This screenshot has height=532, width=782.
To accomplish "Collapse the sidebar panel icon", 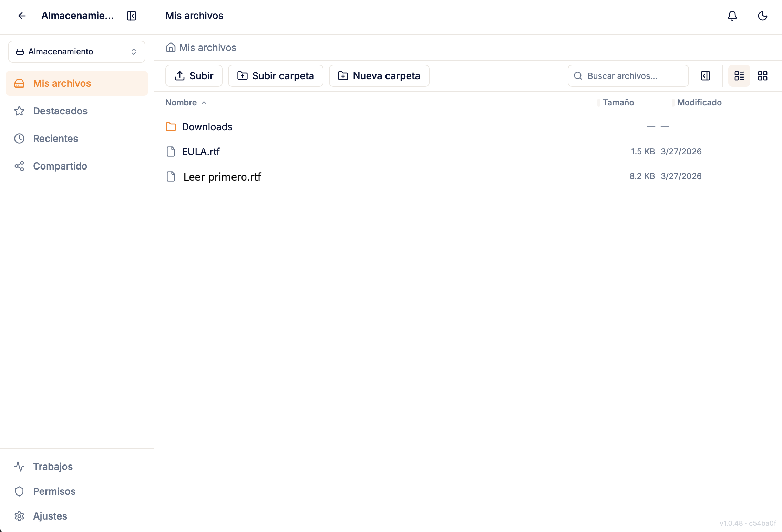I will [x=132, y=16].
